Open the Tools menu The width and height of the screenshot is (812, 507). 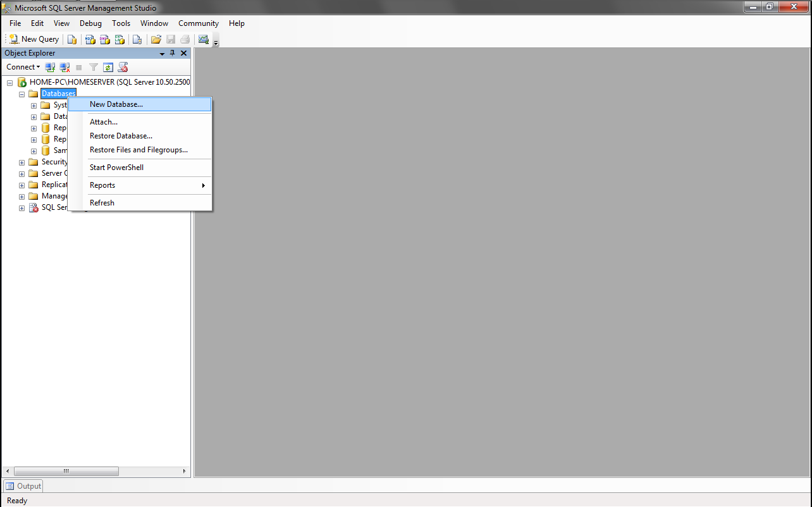pyautogui.click(x=121, y=23)
